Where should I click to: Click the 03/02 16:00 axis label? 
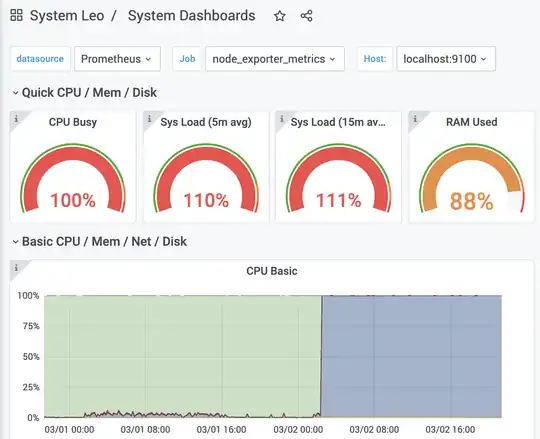450,430
